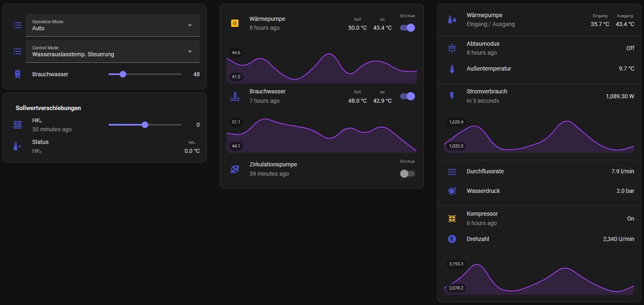Open Außentemperatur sensor details
The width and height of the screenshot is (644, 305).
(x=489, y=69)
